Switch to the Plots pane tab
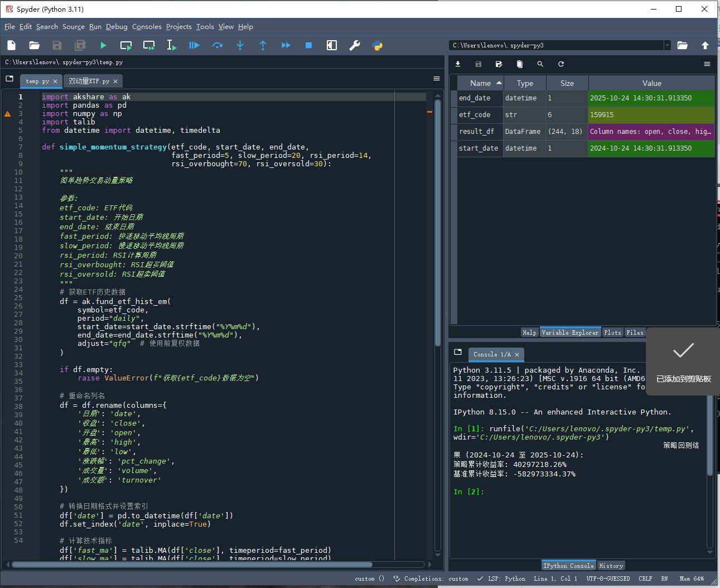Viewport: 720px width, 588px height. point(612,332)
